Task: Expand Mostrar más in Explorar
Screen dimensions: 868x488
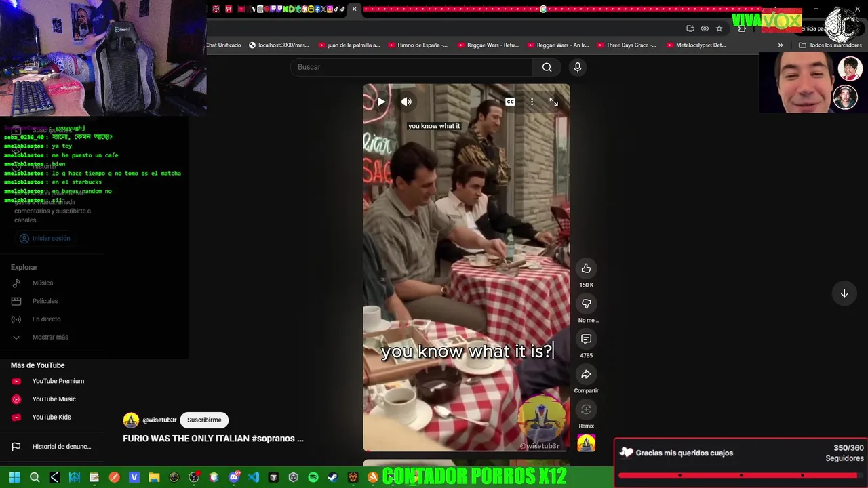Action: pyautogui.click(x=50, y=338)
